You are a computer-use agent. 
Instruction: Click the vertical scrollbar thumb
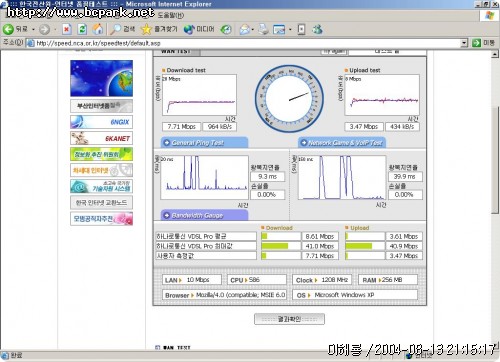(x=495, y=161)
